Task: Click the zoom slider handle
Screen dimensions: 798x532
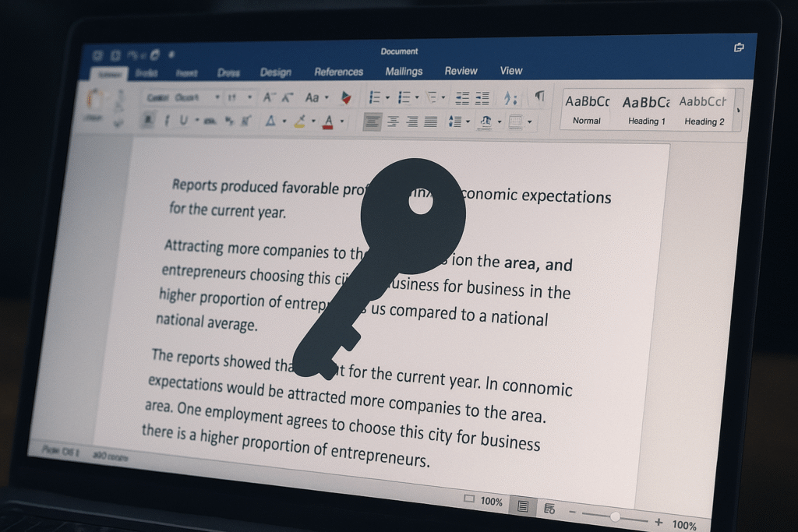Action: (x=615, y=516)
